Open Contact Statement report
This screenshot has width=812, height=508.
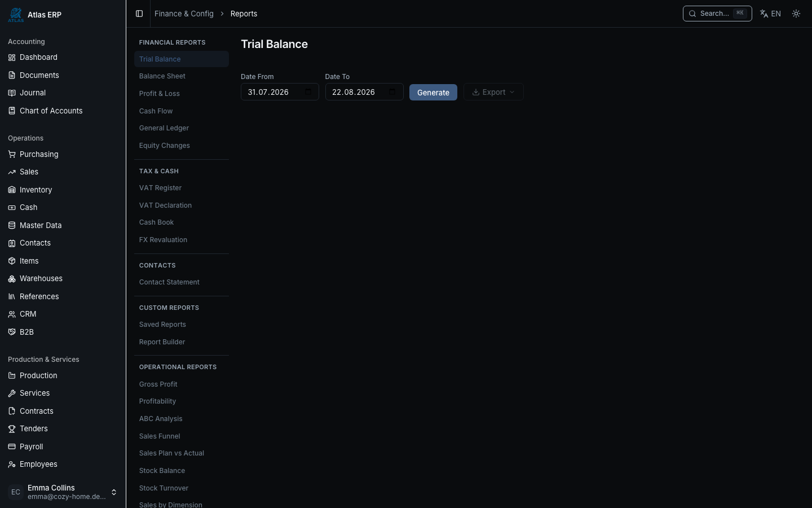pos(182,282)
